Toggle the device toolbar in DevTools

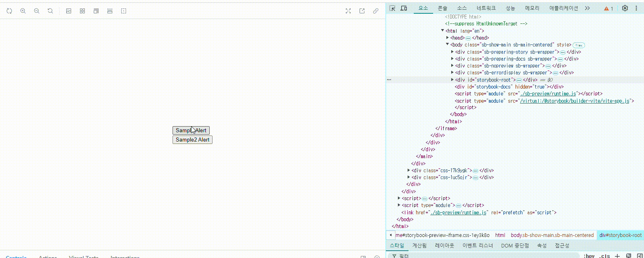click(404, 8)
